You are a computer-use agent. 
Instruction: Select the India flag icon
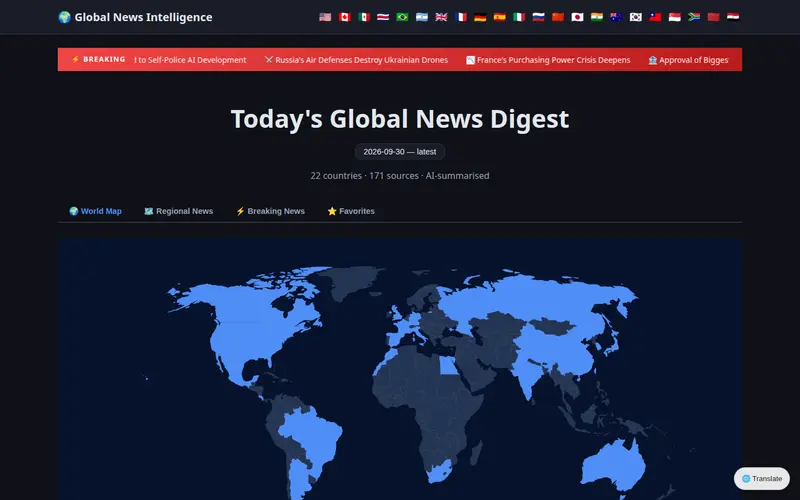click(x=597, y=17)
